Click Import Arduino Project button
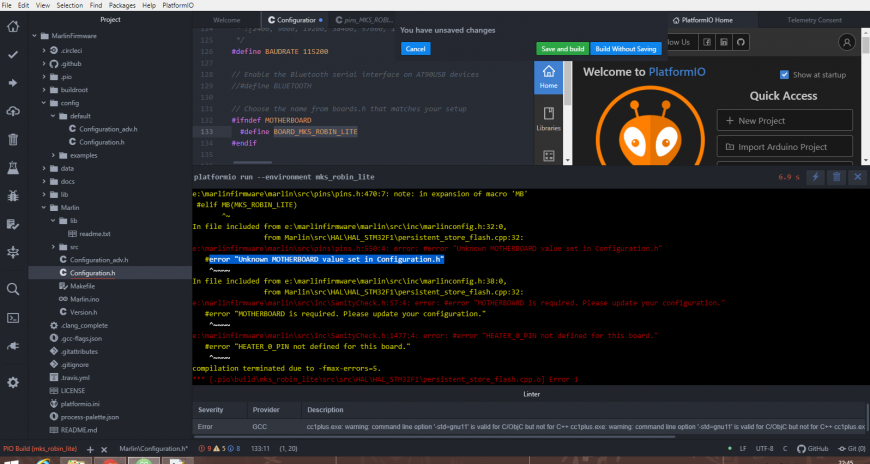870x464 pixels. pos(785,147)
